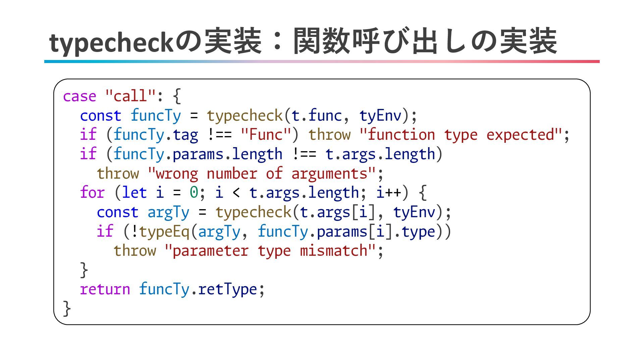Click 'argTy' variable in const declaration

pos(168,212)
